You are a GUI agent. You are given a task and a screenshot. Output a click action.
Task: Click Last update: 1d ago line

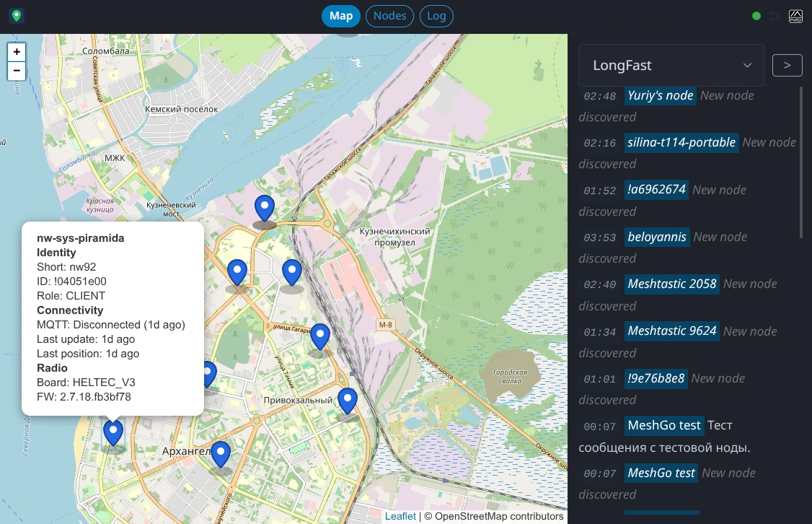point(85,339)
